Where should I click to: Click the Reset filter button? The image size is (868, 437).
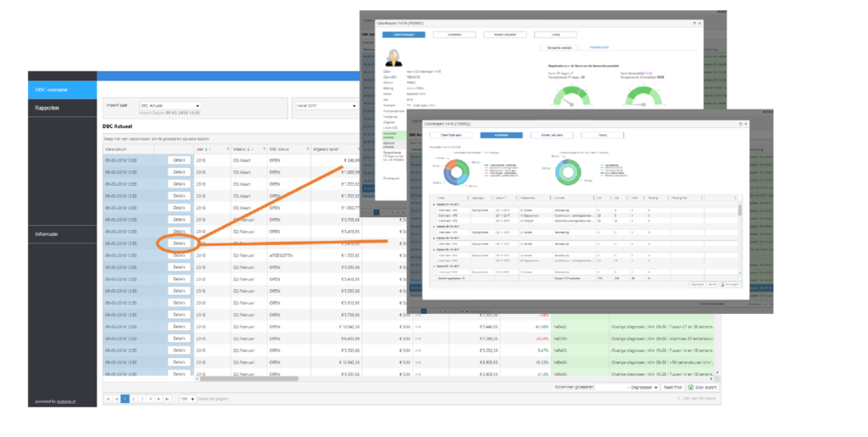[672, 387]
